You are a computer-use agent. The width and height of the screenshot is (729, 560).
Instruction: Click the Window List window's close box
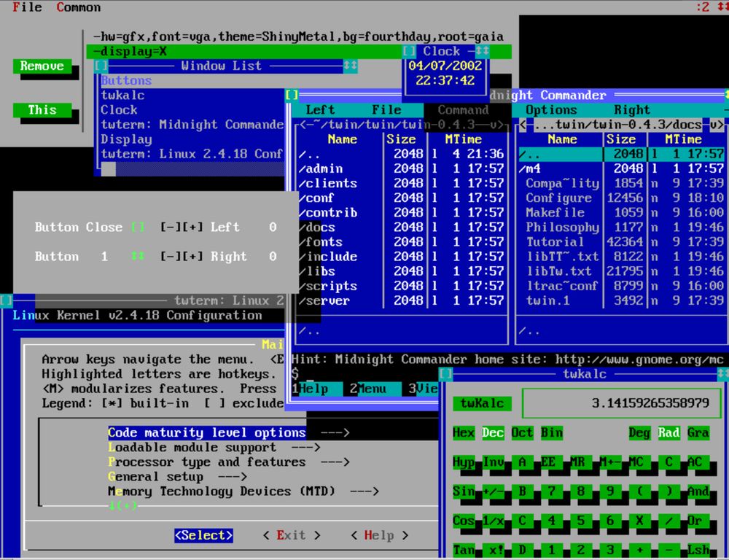click(101, 66)
